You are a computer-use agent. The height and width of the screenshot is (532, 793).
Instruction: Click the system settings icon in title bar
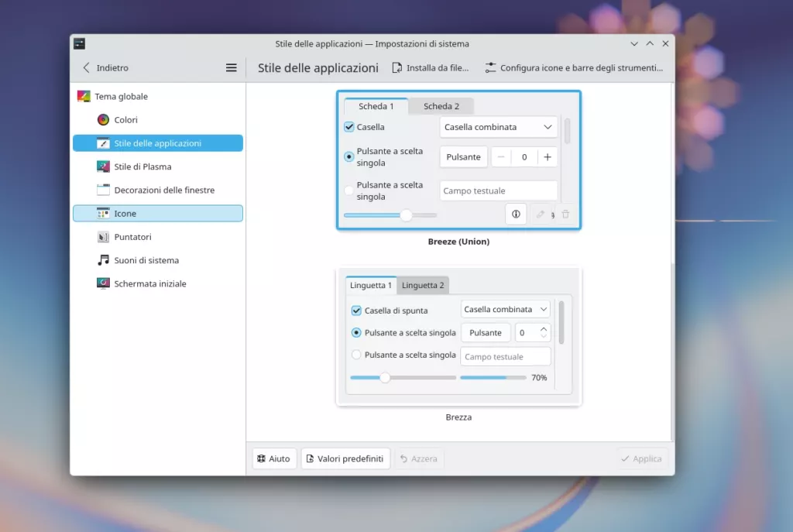[x=80, y=43]
